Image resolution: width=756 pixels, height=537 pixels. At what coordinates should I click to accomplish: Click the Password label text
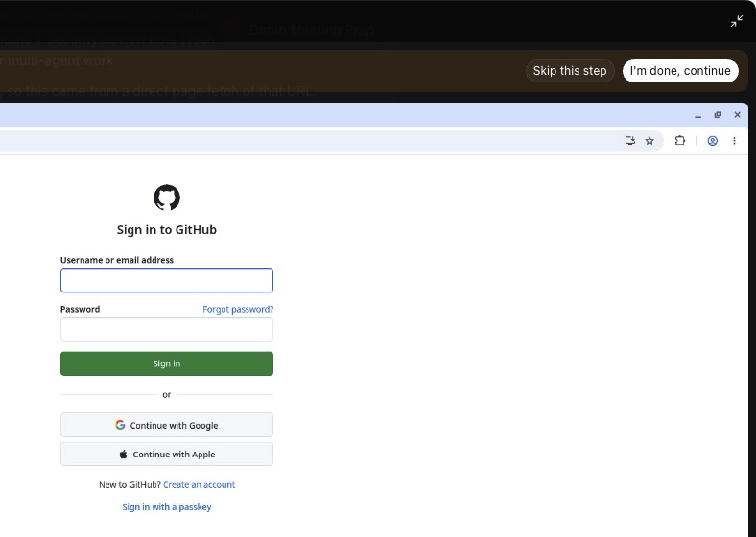pos(80,309)
